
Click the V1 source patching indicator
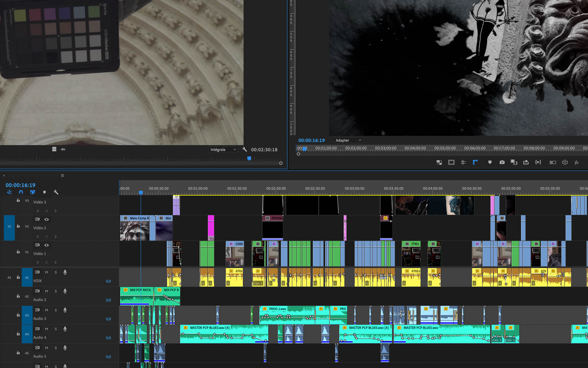[x=9, y=228]
